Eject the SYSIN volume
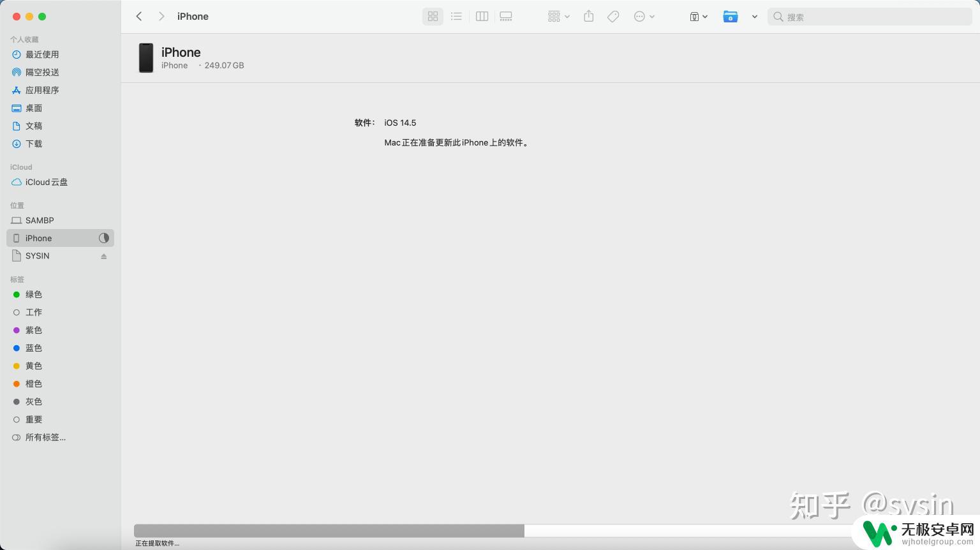This screenshot has width=980, height=550. pos(104,256)
